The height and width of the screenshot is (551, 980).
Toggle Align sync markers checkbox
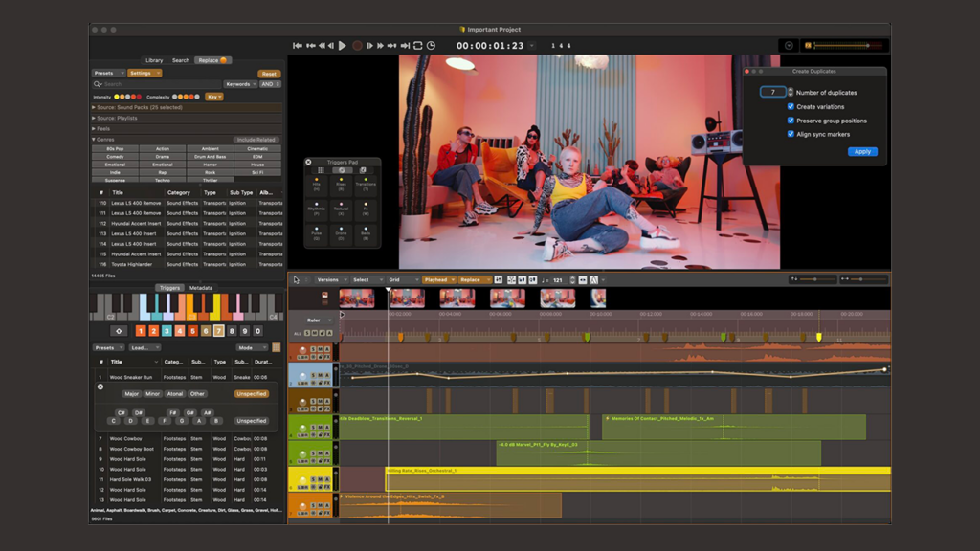pyautogui.click(x=791, y=134)
